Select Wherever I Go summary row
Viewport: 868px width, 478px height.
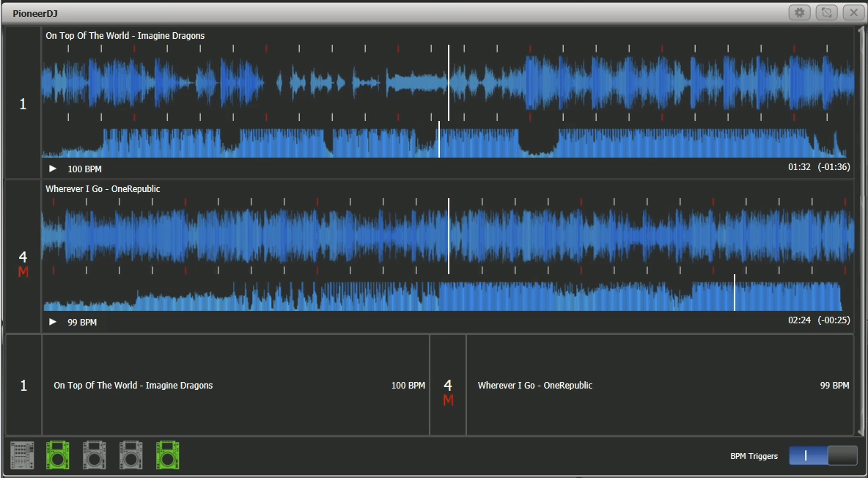[x=660, y=386]
